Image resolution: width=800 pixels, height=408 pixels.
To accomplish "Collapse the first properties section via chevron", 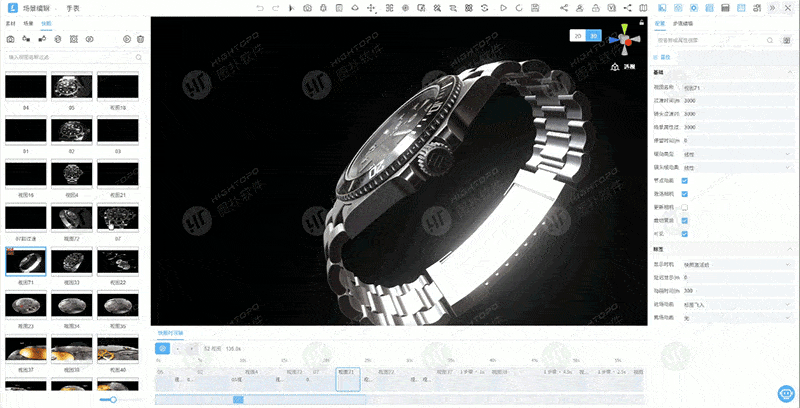I will [790, 72].
